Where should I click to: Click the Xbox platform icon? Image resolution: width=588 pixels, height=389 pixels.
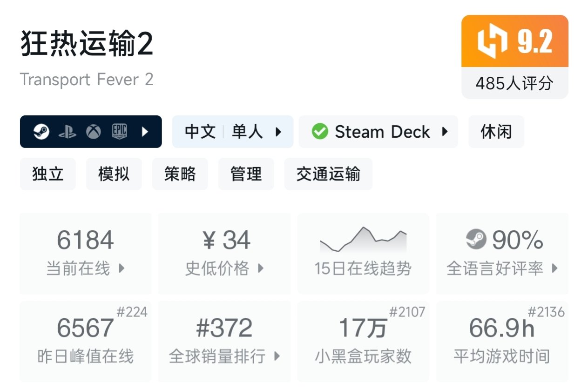click(x=94, y=132)
